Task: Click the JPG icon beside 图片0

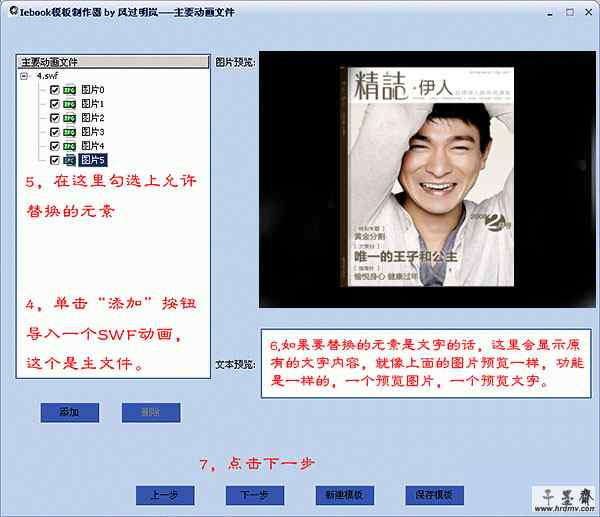Action: click(69, 90)
